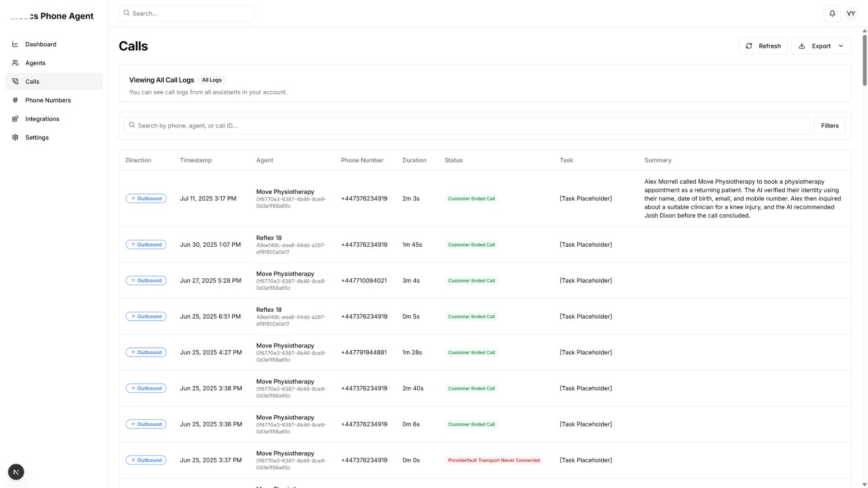Click the Outbound badge for the Jun 25 3:37 PM call

coord(146,460)
